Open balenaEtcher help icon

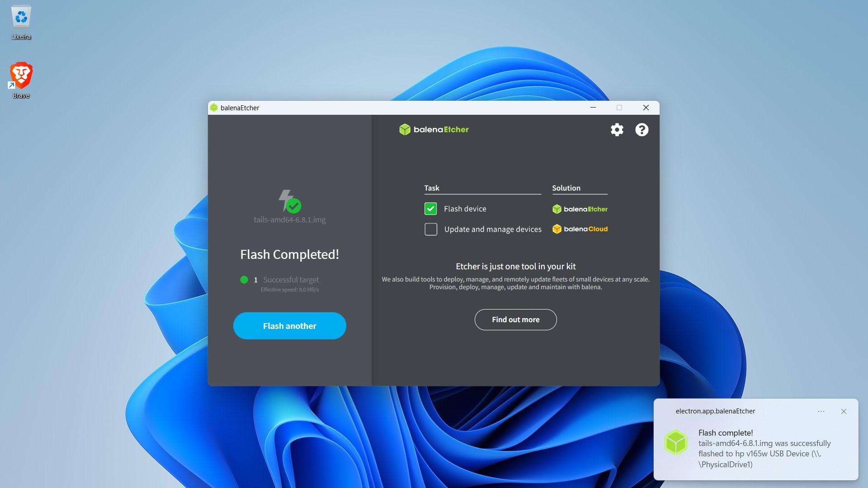pos(642,130)
